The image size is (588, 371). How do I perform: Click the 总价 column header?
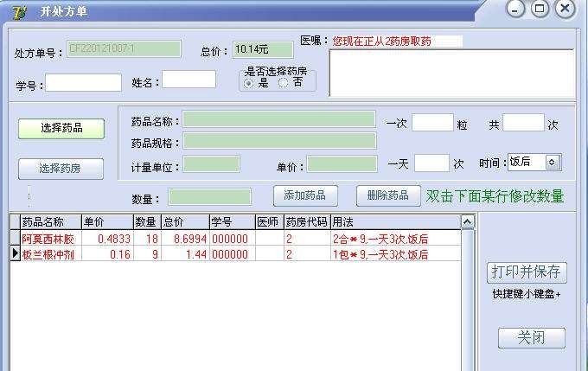(x=185, y=222)
